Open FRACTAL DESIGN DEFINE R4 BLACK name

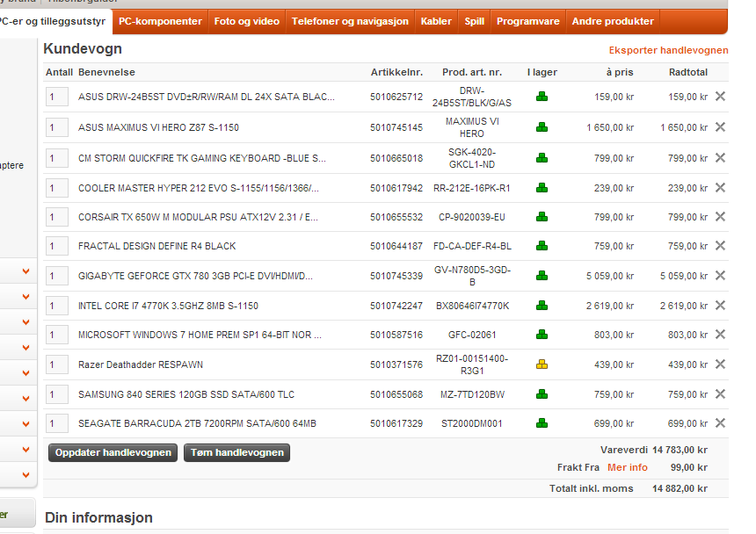157,246
